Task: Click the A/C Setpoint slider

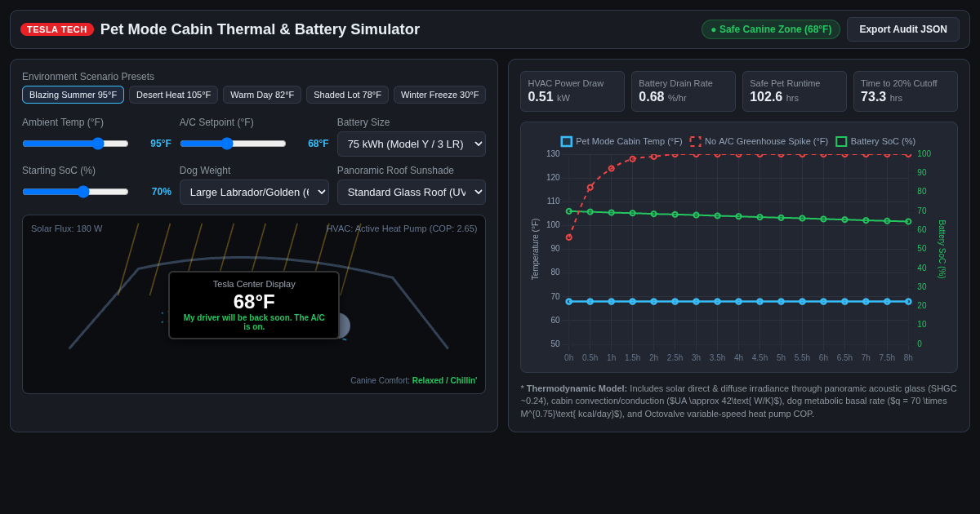Action: [x=233, y=144]
